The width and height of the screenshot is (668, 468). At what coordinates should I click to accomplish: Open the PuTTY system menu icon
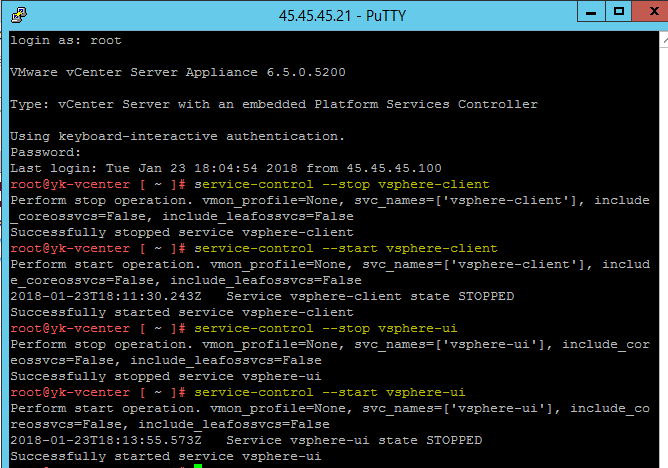tap(18, 13)
